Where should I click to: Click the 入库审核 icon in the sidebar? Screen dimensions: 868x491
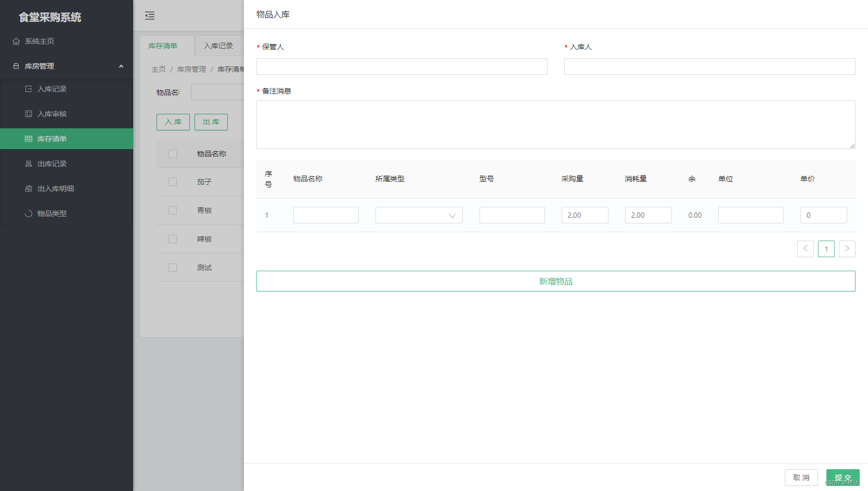point(29,114)
